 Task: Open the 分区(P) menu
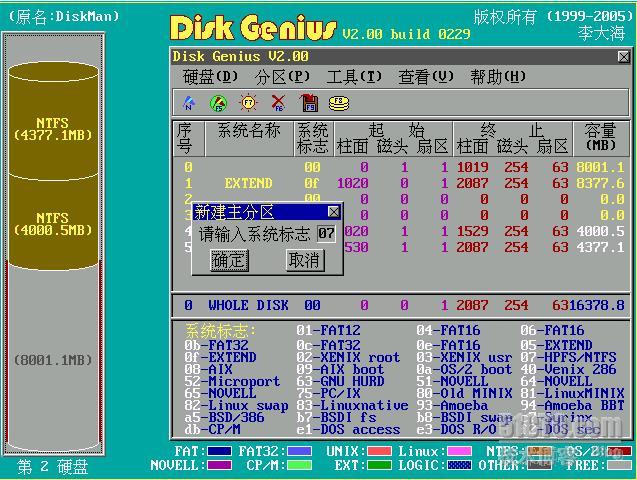click(283, 77)
